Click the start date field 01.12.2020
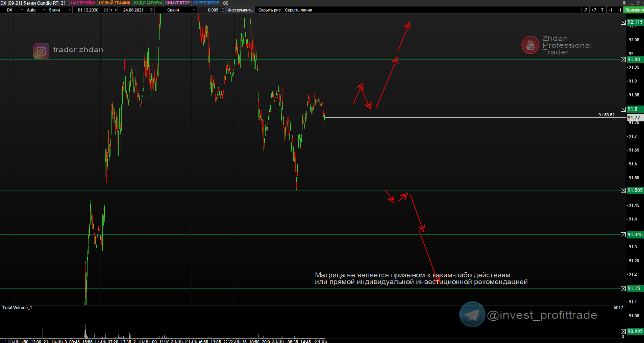Viewport: 644px width, 343px height. point(88,10)
